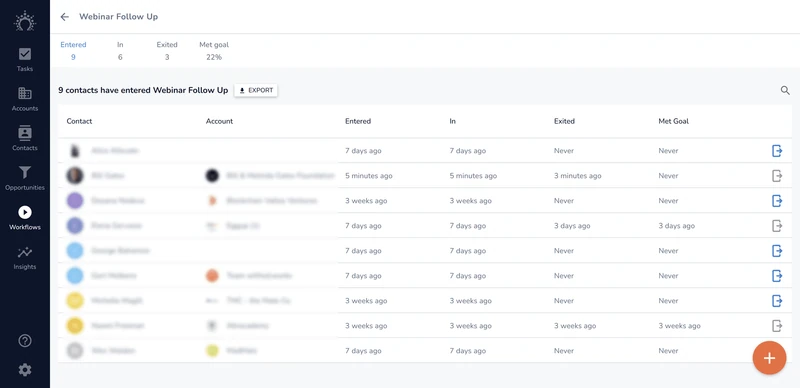Click the Met Goal column header
Screen dimensions: 800x388
[673, 121]
